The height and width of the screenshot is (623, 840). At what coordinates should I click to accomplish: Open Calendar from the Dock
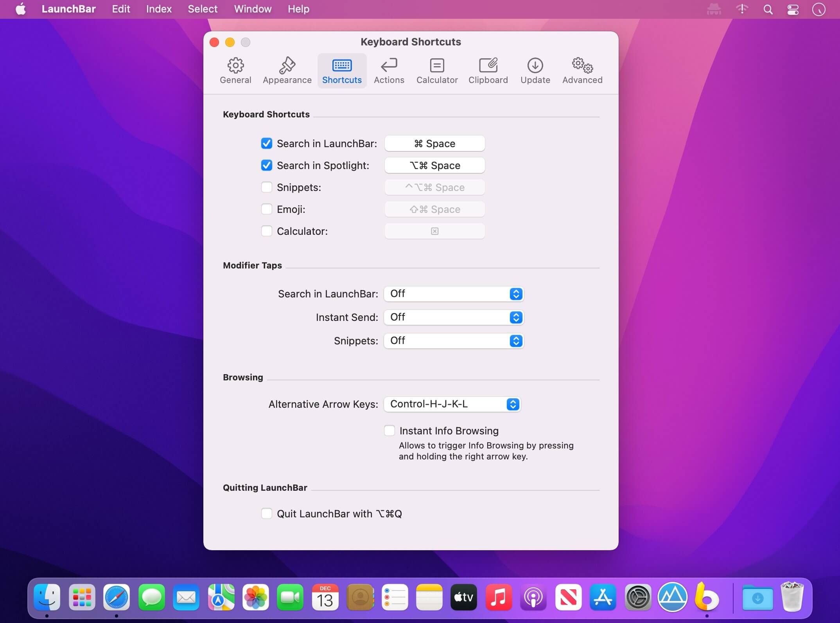pos(325,597)
